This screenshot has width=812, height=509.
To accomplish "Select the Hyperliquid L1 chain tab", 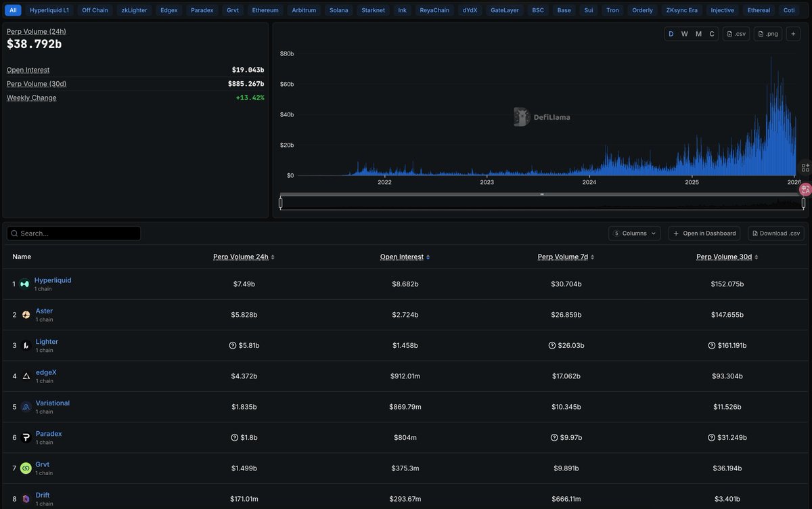I will click(x=49, y=10).
